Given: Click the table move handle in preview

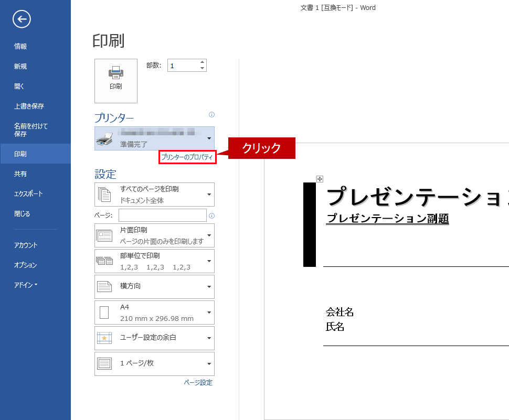Looking at the screenshot, I should tap(320, 179).
